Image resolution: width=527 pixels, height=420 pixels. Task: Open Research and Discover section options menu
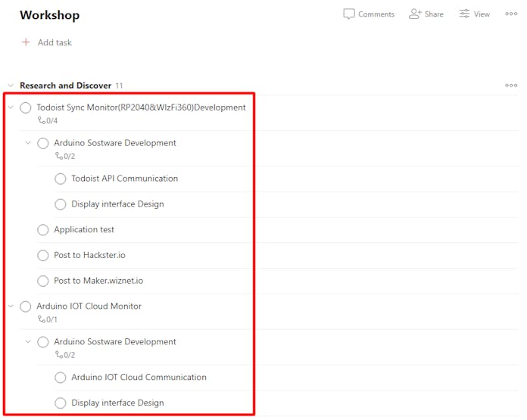click(511, 86)
